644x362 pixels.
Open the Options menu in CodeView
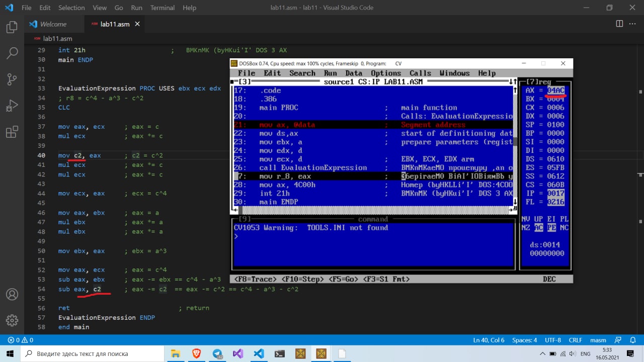tap(385, 73)
